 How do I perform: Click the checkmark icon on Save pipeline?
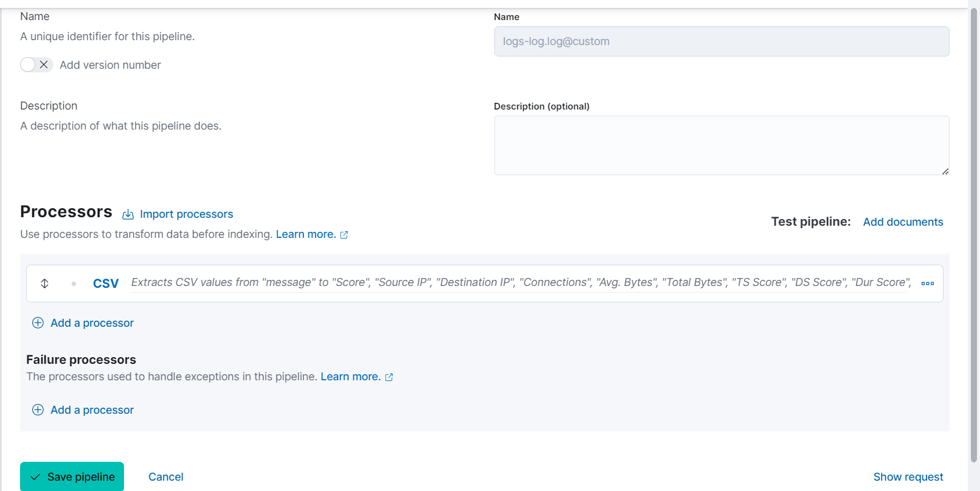coord(35,477)
